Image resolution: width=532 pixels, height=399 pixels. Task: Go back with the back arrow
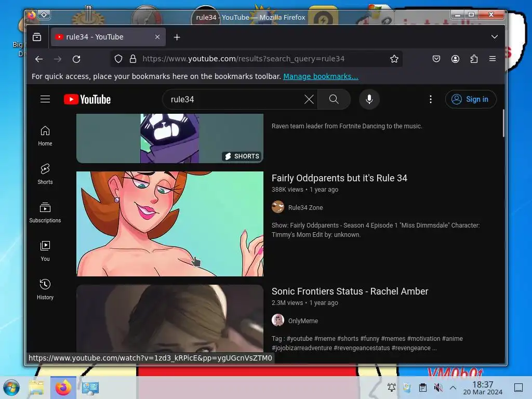[39, 59]
